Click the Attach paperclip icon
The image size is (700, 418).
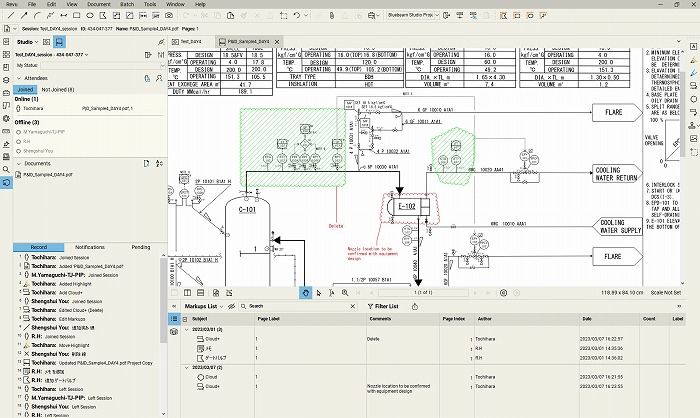pyautogui.click(x=332, y=16)
